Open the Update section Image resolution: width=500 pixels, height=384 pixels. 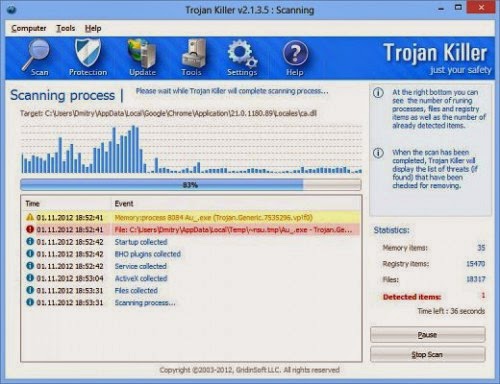pos(142,58)
